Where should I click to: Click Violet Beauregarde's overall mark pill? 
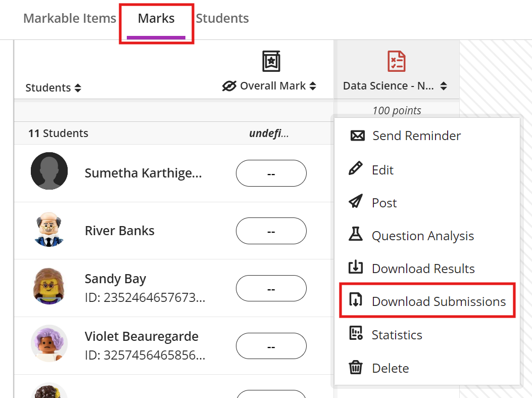(x=271, y=346)
